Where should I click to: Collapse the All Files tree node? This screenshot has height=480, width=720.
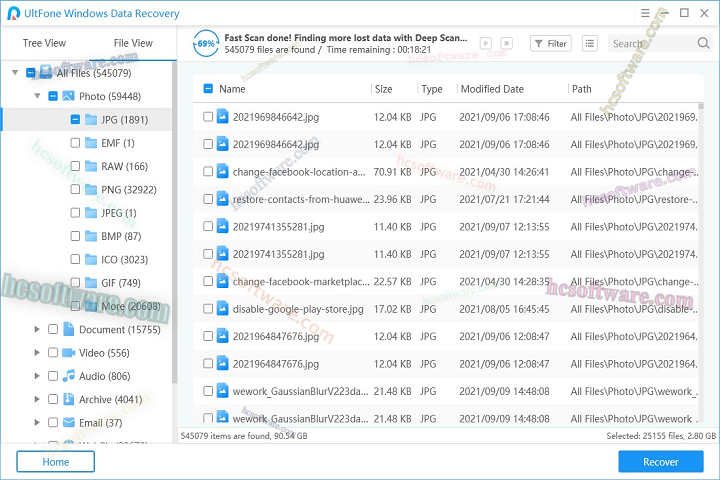point(15,73)
